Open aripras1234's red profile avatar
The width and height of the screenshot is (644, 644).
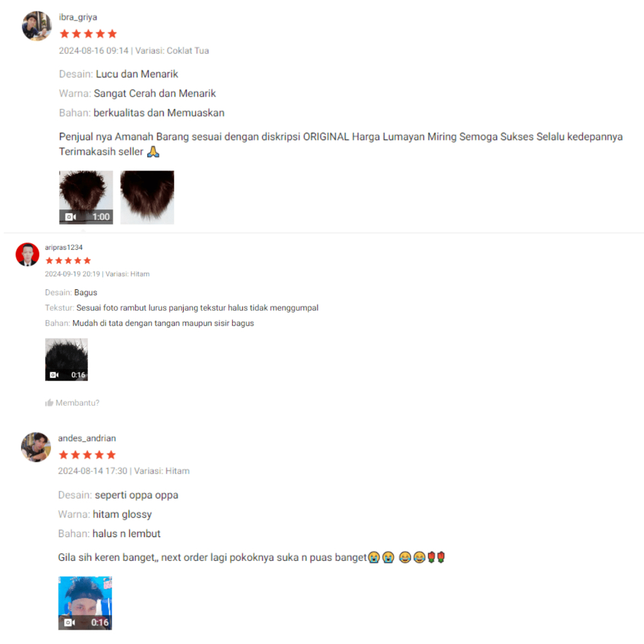click(28, 254)
